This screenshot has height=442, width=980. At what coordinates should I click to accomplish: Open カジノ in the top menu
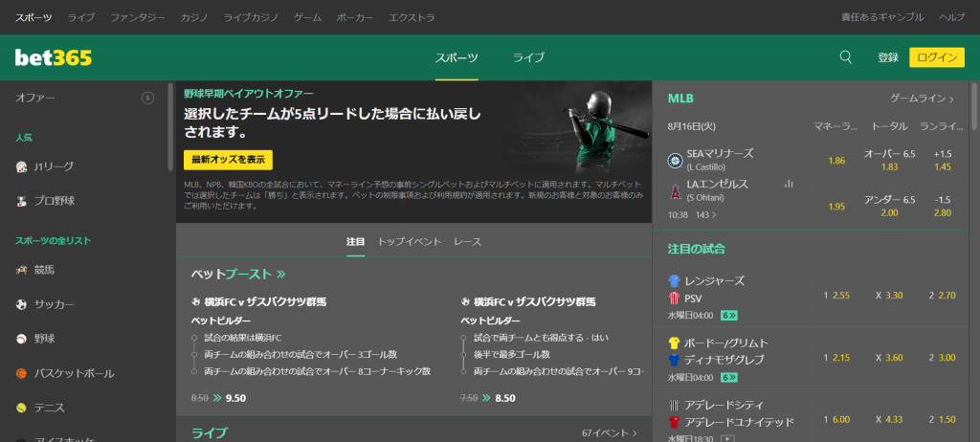coord(194,17)
